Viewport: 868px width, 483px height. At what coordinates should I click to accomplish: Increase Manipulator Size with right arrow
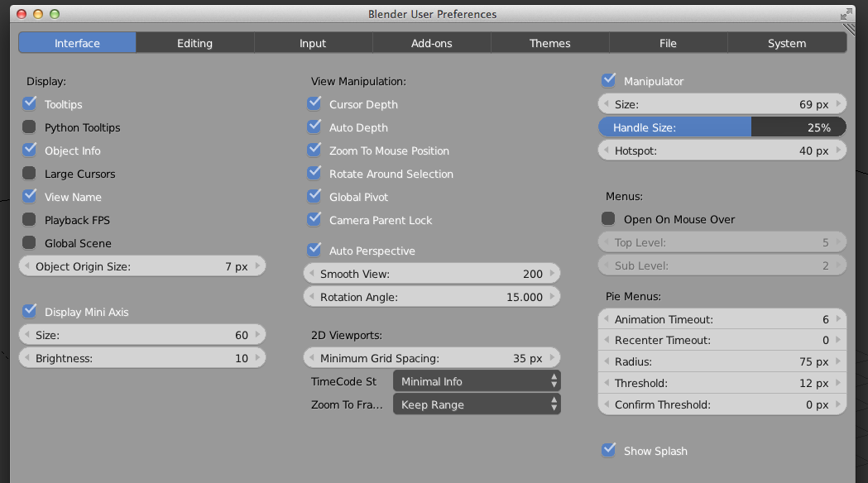[x=838, y=104]
